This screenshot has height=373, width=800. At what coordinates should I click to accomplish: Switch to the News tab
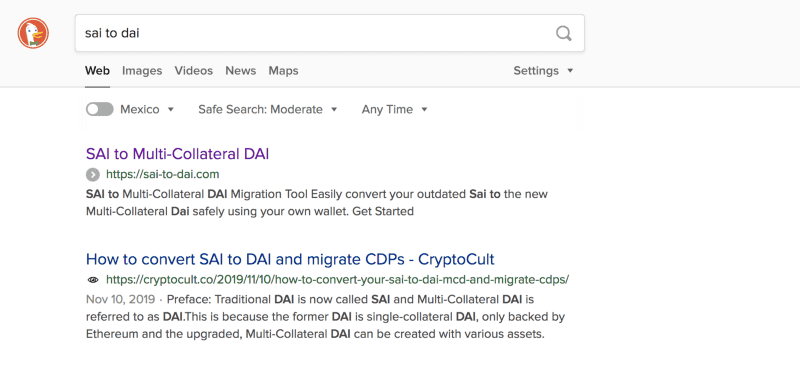tap(241, 70)
